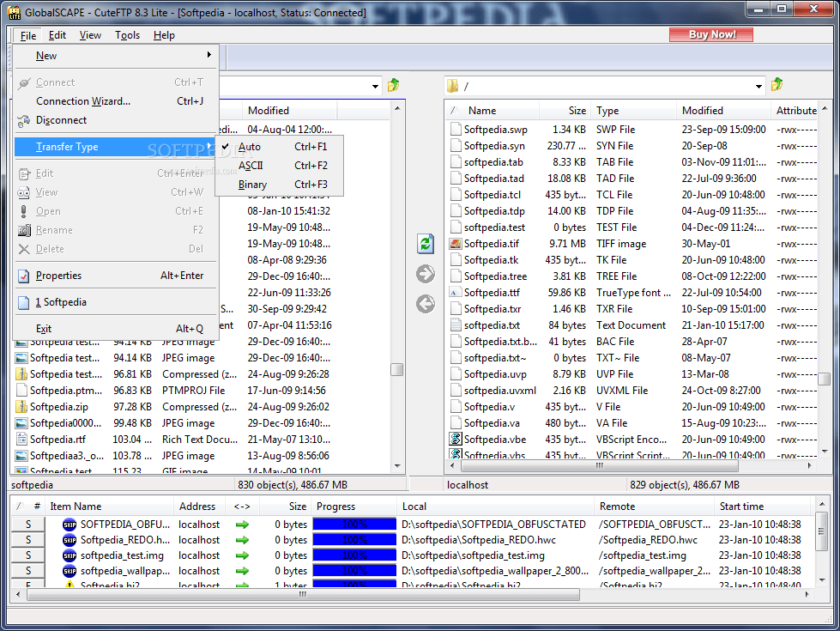Viewport: 840px width, 631px height.
Task: Click the Buy Now! button
Action: coord(711,35)
